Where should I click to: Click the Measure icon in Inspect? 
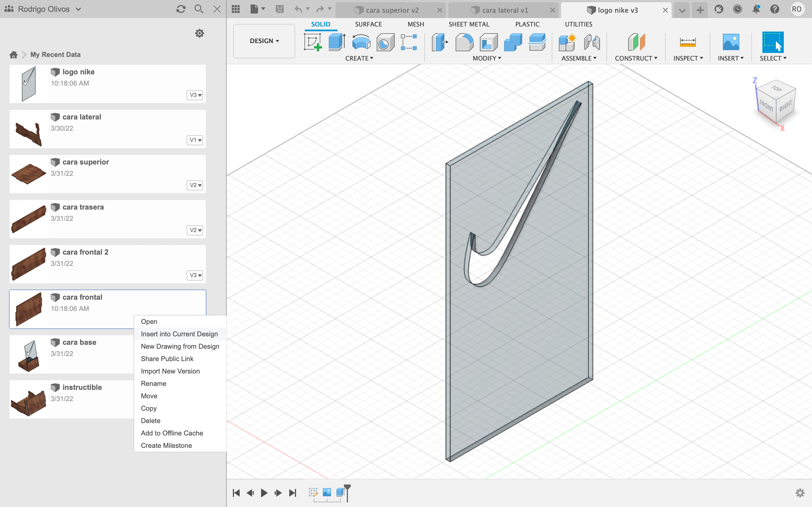(687, 42)
